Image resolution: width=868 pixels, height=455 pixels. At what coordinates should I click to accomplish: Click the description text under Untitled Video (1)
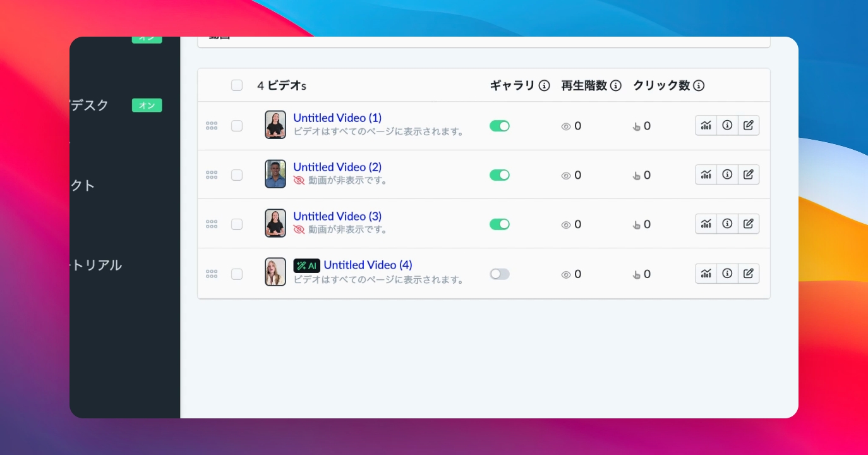(379, 132)
